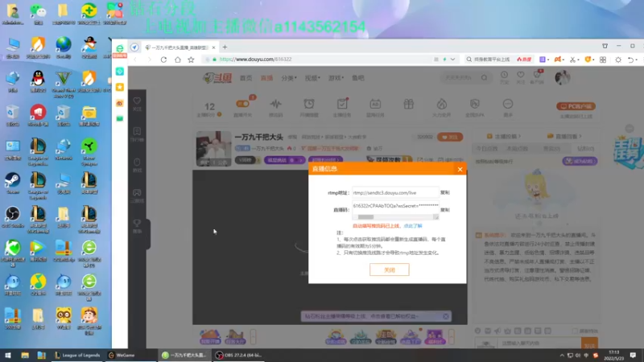Click the streamer profile thumbnail
644x362 pixels.
click(213, 149)
